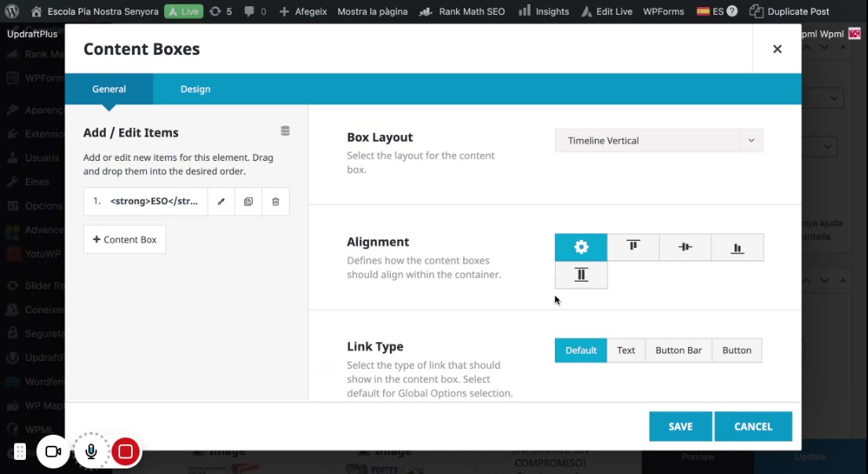Screen dimensions: 868x474
Task: Click the pencil edit icon for ESO item
Action: tap(221, 202)
